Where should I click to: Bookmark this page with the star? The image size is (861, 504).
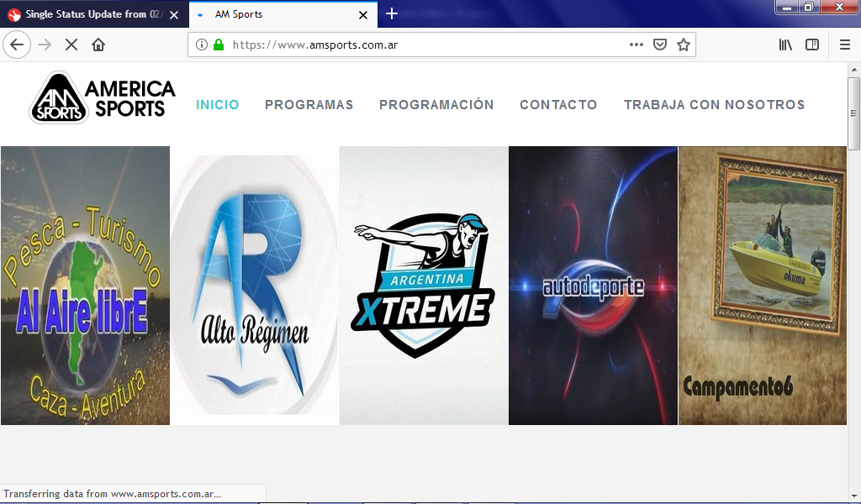(683, 45)
